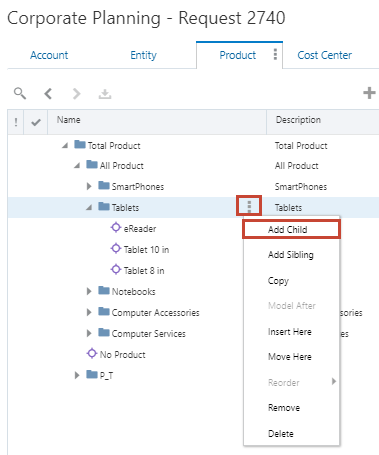379x455 pixels.
Task: Choose Add Child from context menu
Action: (291, 230)
